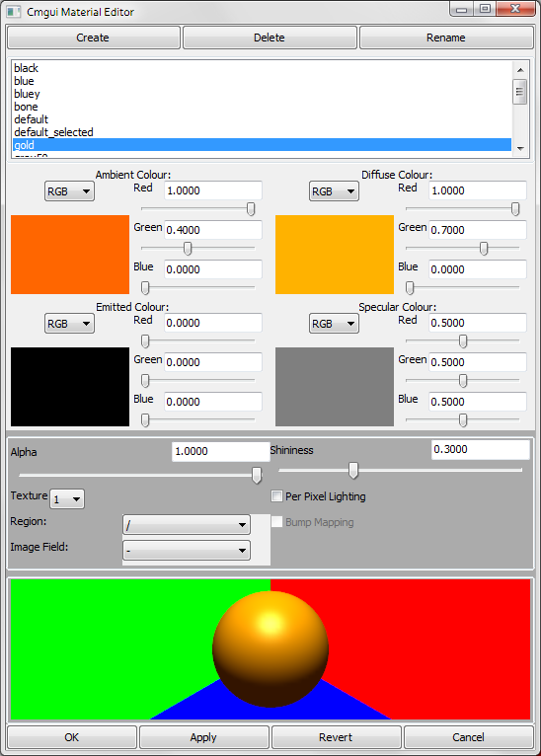Click the Emitted Blue slider handle
This screenshot has height=756, width=541.
pos(145,420)
